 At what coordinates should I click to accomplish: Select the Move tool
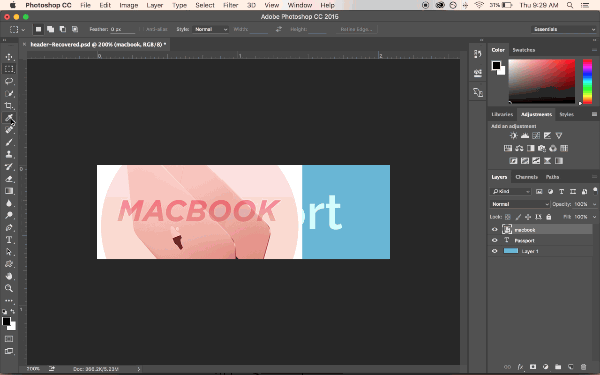point(9,57)
